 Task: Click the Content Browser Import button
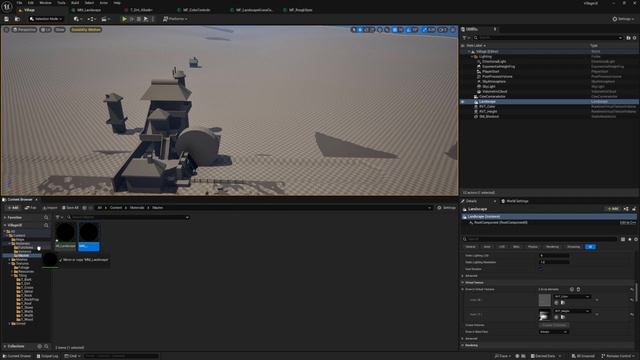pos(50,208)
